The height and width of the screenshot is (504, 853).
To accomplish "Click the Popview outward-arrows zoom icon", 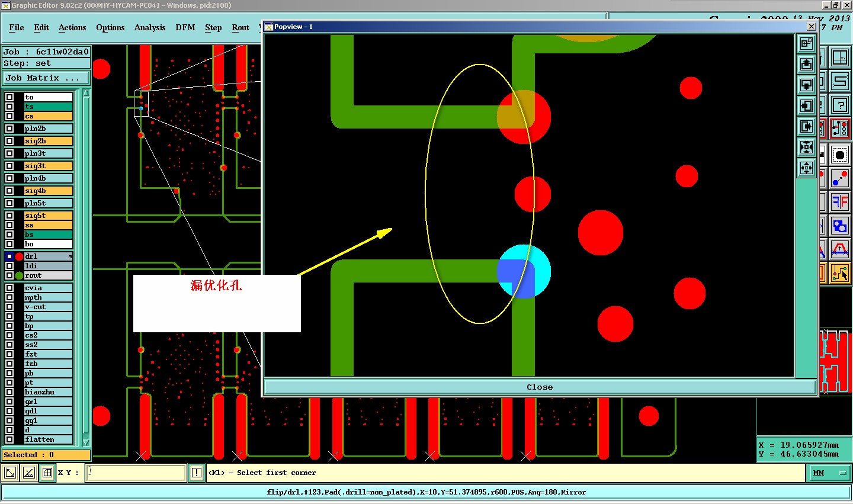I will [x=806, y=168].
